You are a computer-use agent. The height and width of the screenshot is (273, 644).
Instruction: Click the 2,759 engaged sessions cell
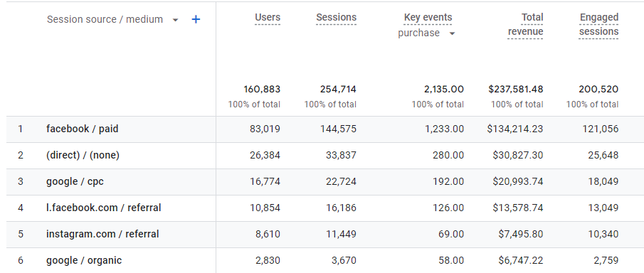[606, 260]
